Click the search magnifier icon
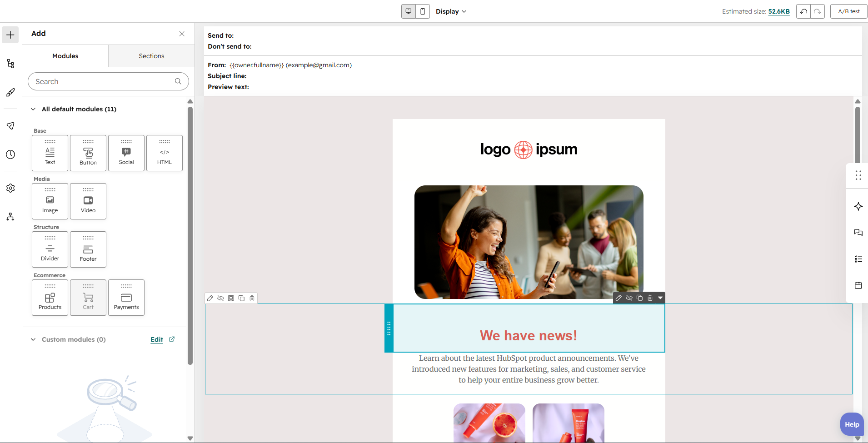Screen dimensions: 868x443 coord(178,81)
